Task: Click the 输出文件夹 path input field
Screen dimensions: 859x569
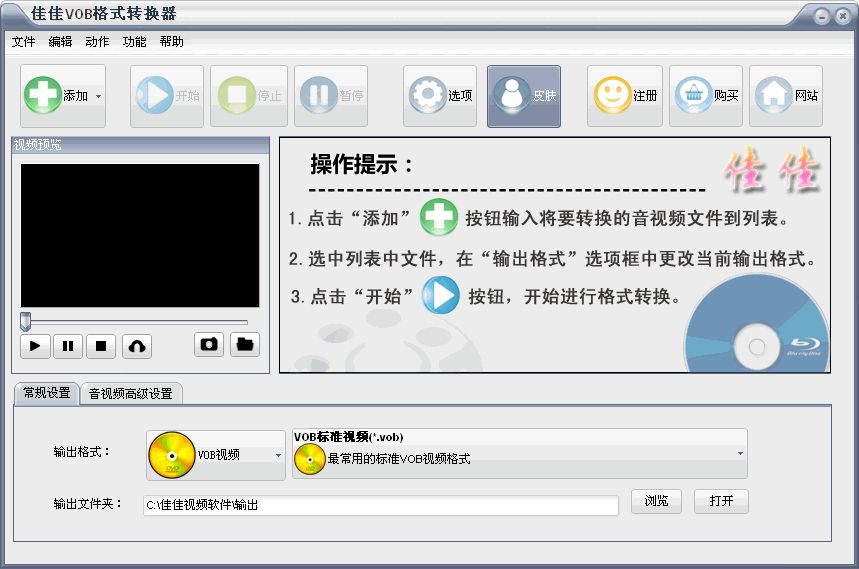Action: (x=381, y=505)
